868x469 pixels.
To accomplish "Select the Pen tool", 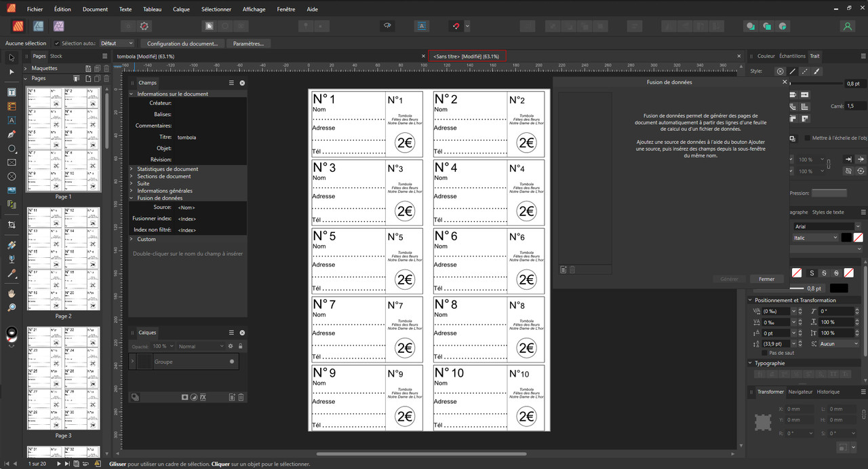I will click(12, 134).
